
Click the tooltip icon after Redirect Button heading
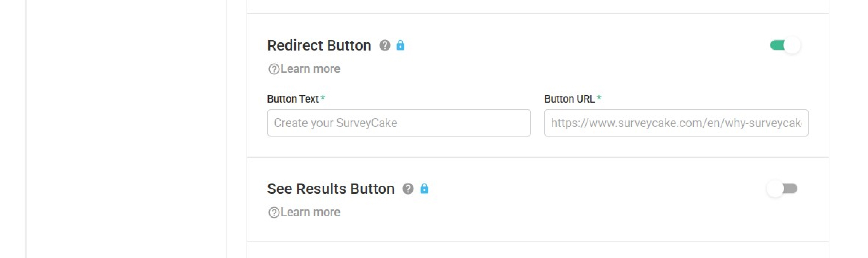(x=384, y=45)
